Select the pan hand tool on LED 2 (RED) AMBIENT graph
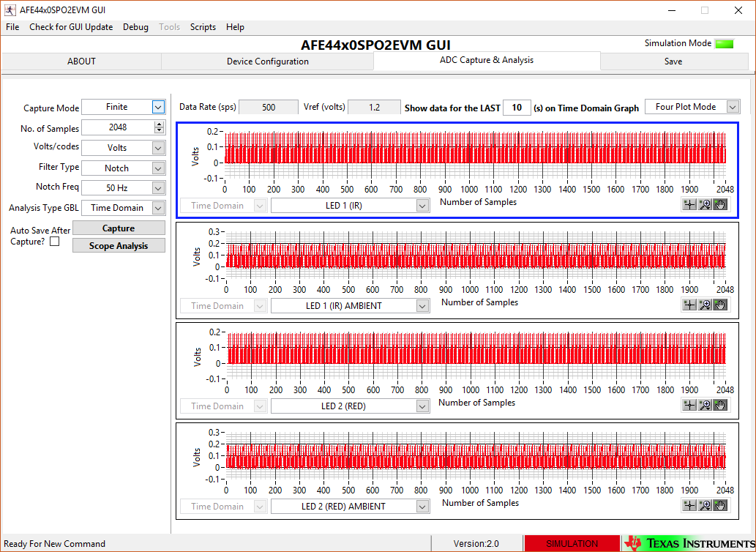Screen dimensions: 756x552 (720, 505)
